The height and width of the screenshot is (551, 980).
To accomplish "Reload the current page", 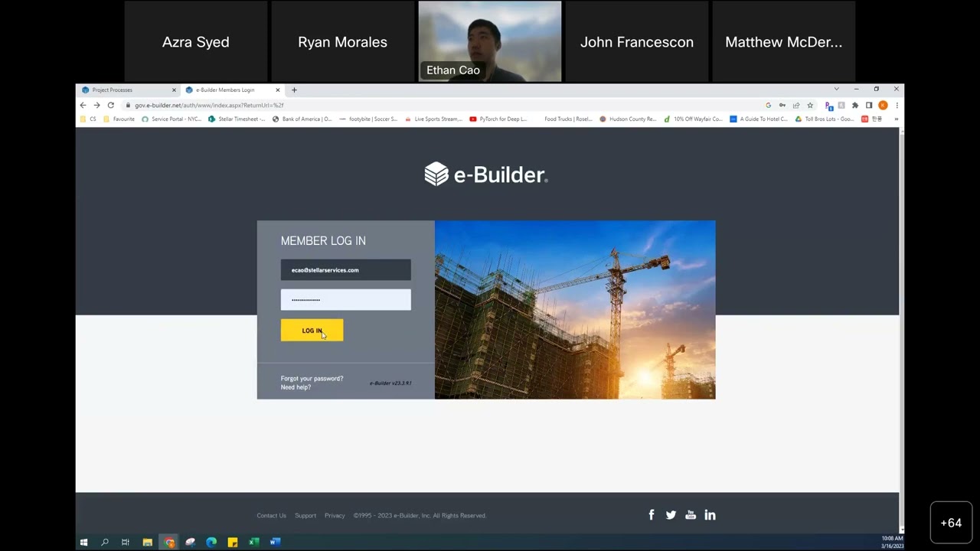I will click(110, 105).
